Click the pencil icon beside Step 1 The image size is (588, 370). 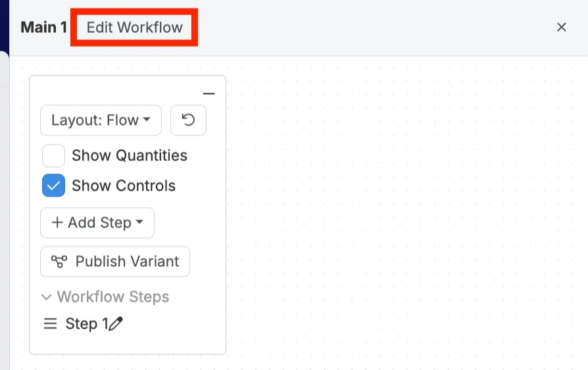click(x=116, y=323)
